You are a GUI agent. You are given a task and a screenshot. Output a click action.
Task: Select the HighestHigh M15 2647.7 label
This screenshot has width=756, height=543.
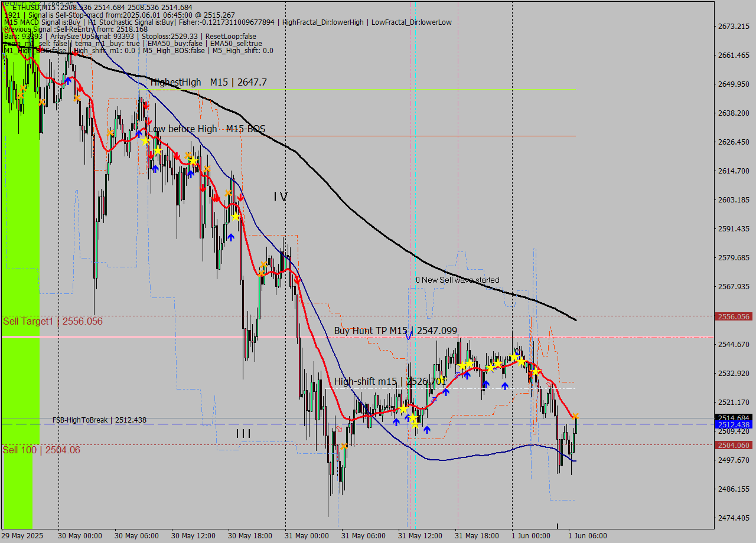tap(208, 83)
